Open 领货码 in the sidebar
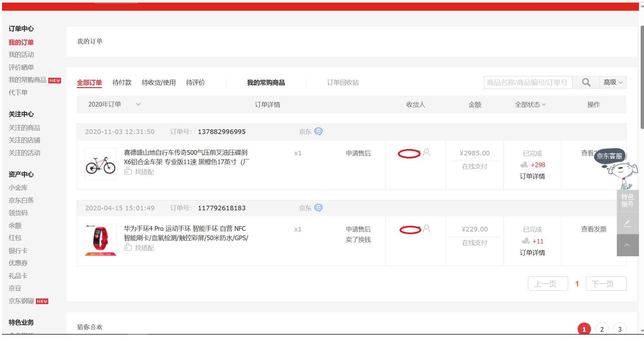 click(18, 213)
